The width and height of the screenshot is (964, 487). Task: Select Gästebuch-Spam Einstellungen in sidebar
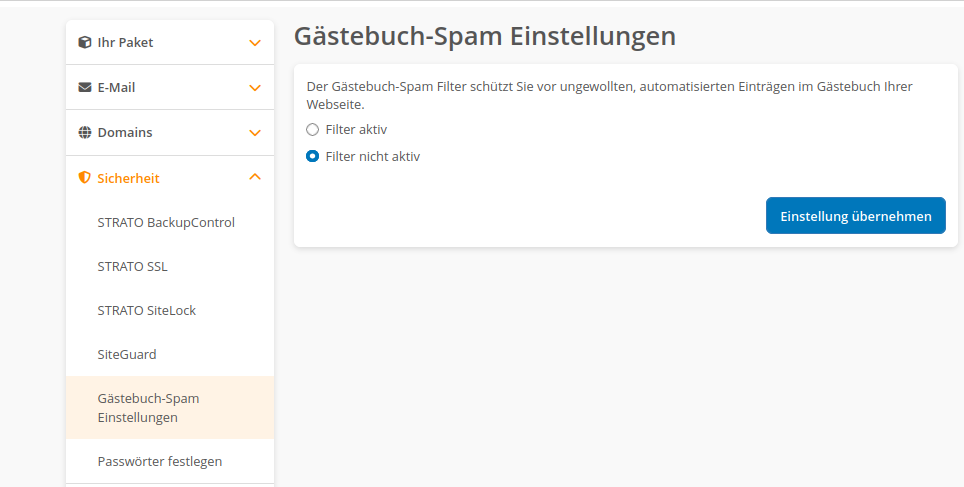pyautogui.click(x=148, y=407)
